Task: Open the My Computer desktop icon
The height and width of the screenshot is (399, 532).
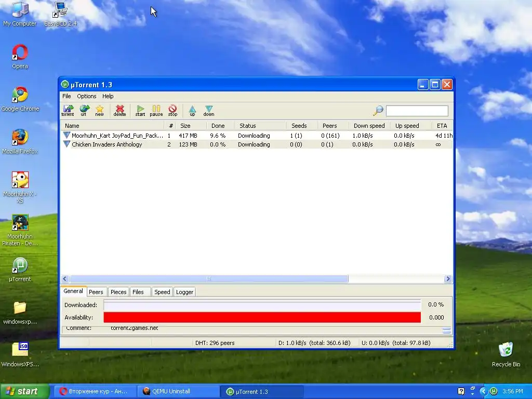Action: pyautogui.click(x=20, y=14)
